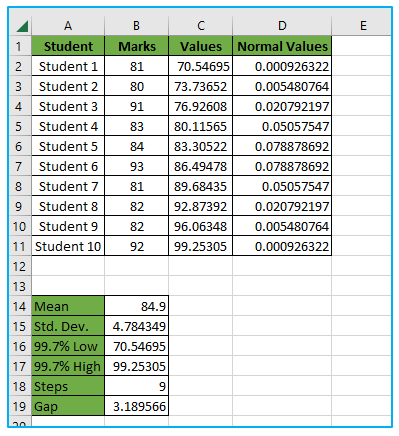Click the Student header cell

tap(68, 46)
